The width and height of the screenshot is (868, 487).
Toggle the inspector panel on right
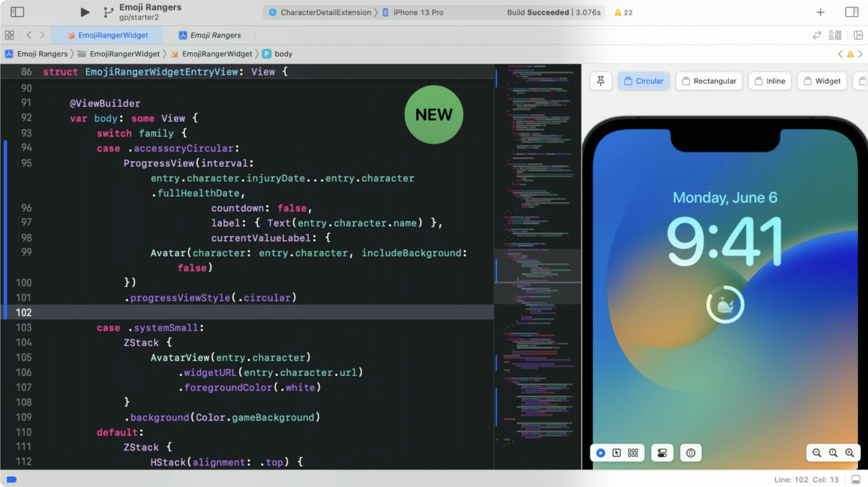click(x=852, y=12)
